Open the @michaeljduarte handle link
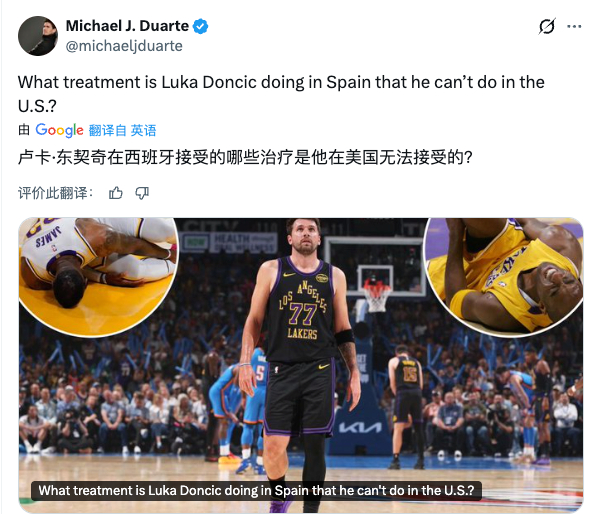 124,46
